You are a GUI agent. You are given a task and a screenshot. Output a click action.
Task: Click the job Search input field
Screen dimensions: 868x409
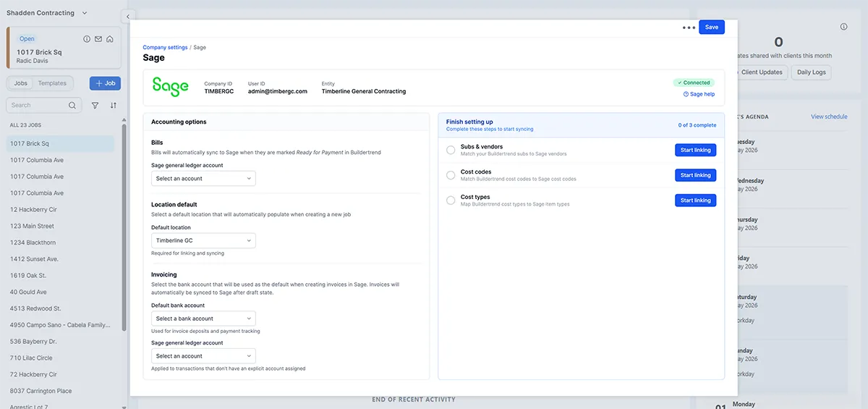(44, 105)
